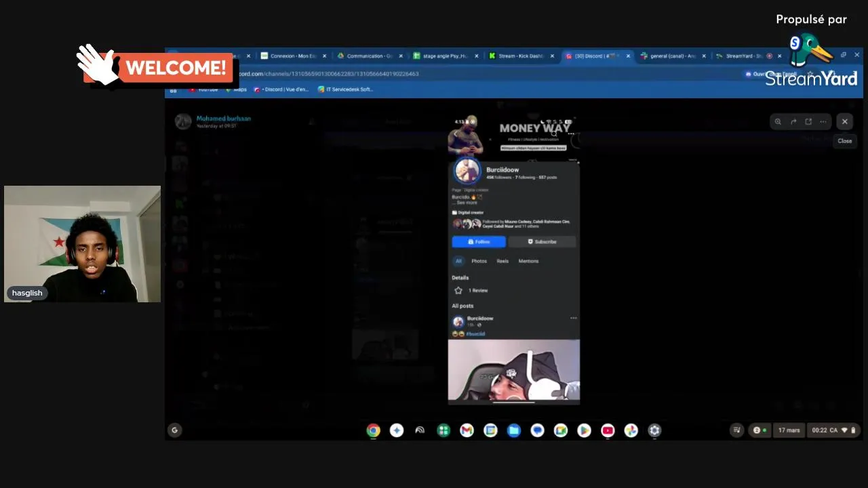Image resolution: width=868 pixels, height=488 pixels.
Task: Forward the image using the arrow icon
Action: pos(793,122)
